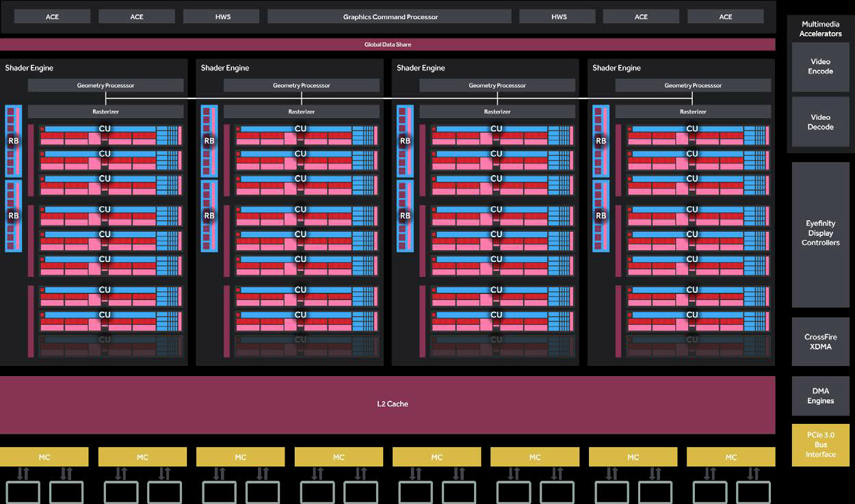Click the leftmost MC memory controller

[44, 457]
